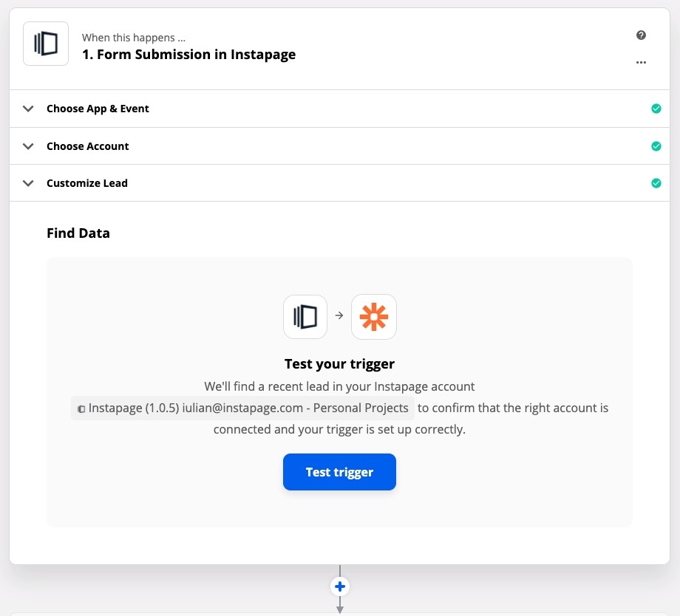
Task: Click the Instapage account chip with email
Action: pos(243,408)
